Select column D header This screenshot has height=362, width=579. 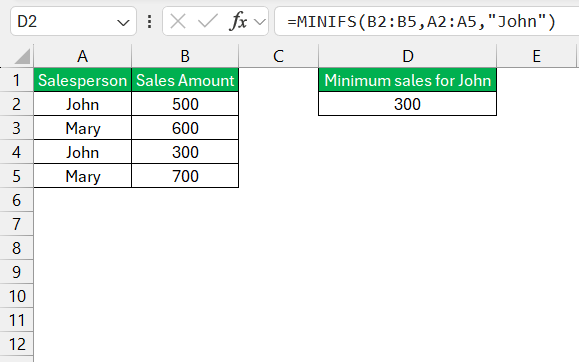(408, 56)
